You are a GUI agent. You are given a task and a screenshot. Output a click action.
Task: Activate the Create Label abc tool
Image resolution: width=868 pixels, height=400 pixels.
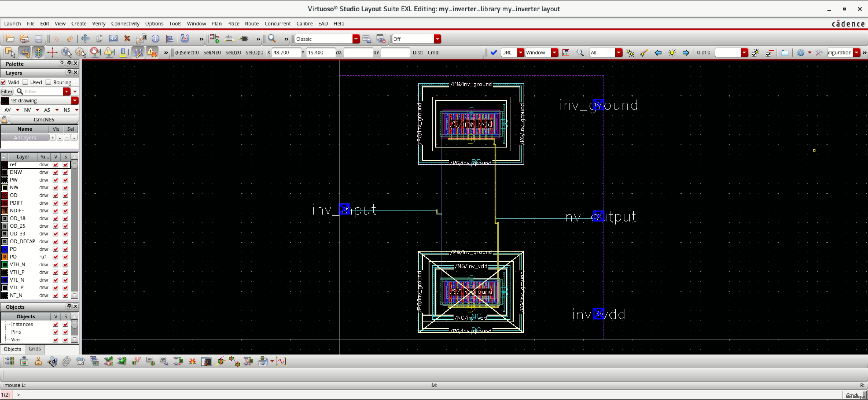[229, 39]
